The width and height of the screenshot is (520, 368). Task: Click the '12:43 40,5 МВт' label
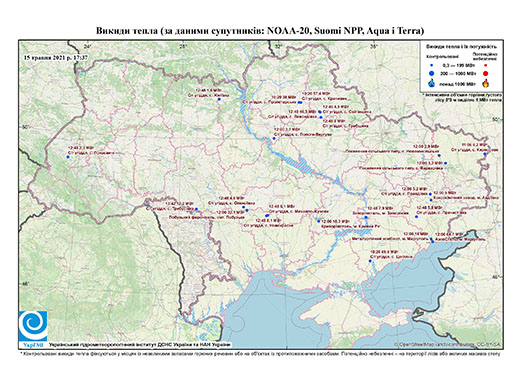tap(303, 111)
